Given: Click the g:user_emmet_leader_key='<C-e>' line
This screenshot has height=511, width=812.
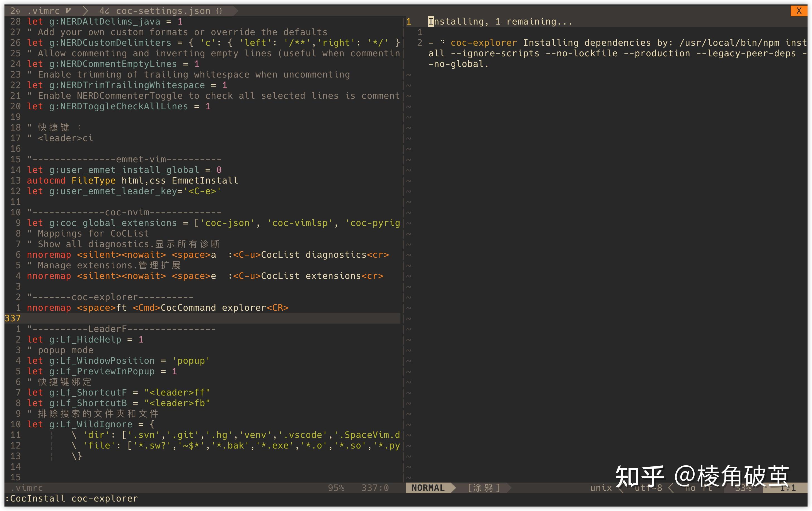Looking at the screenshot, I should point(124,191).
